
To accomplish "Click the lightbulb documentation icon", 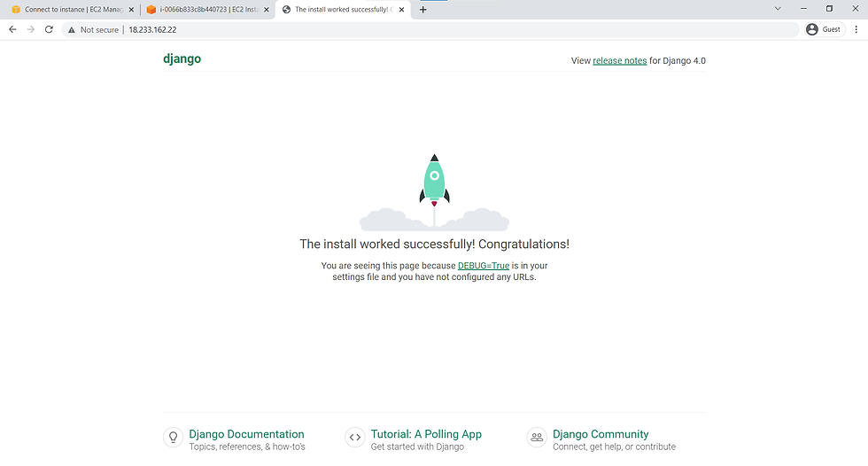I will point(173,438).
